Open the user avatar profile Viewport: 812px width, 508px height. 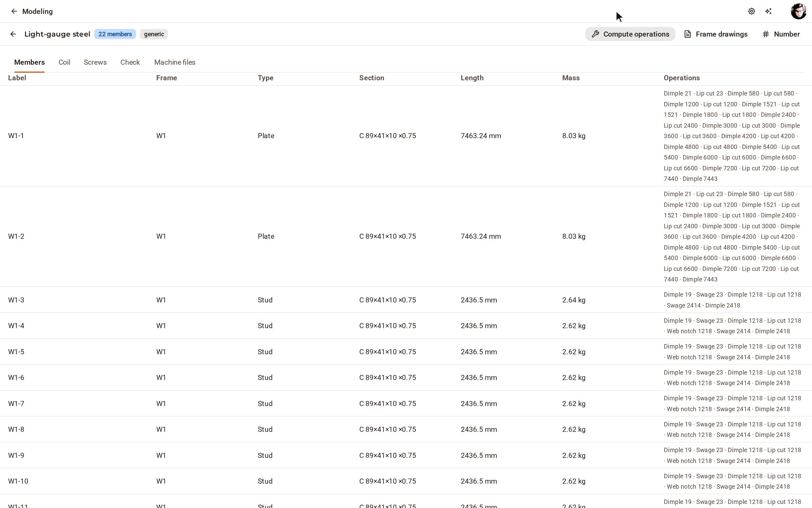coord(798,11)
